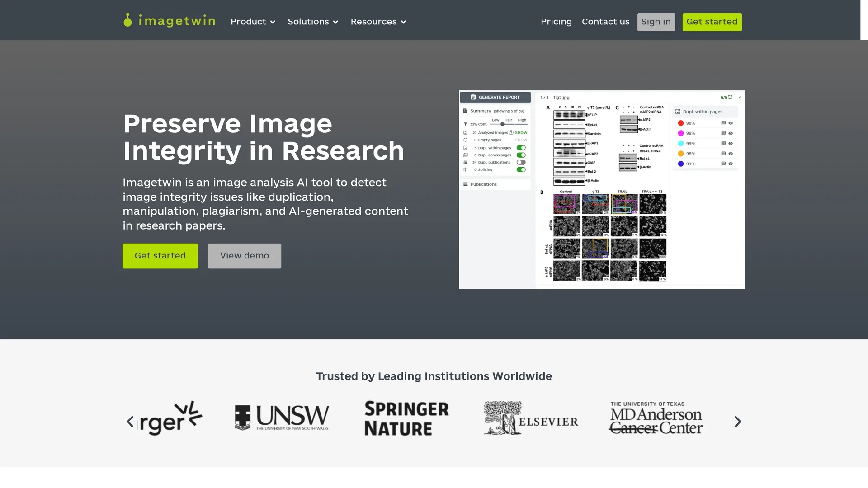Image resolution: width=868 pixels, height=488 pixels.
Task: Adjust the confidence slider handle
Action: click(502, 124)
